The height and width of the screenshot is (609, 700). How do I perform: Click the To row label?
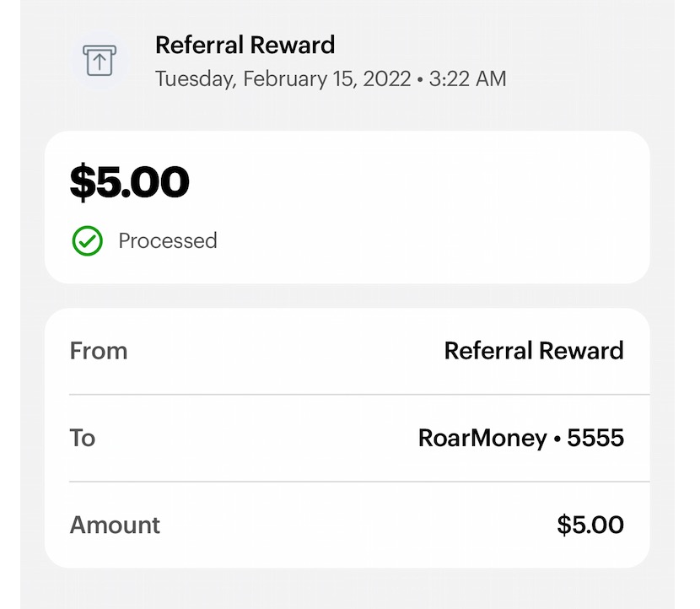[83, 439]
